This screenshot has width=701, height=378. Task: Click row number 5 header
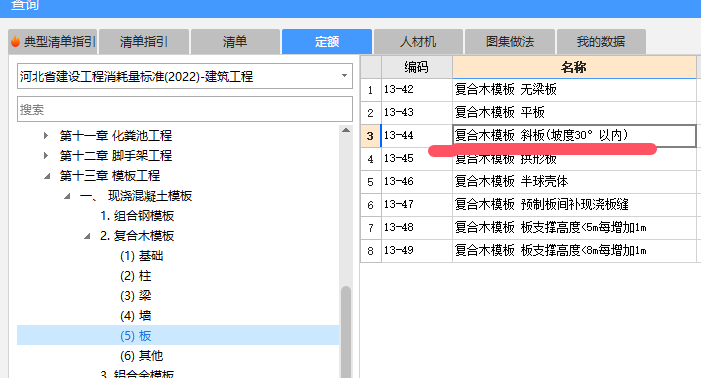pyautogui.click(x=371, y=181)
